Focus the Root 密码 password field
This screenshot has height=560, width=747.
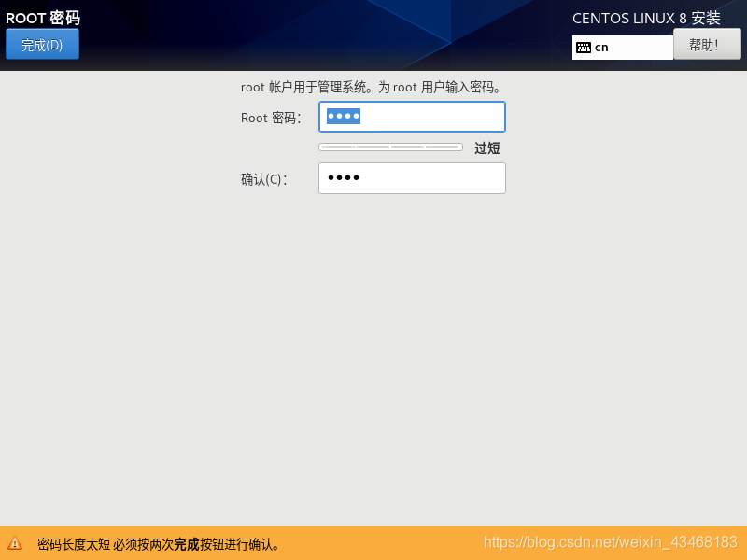point(412,117)
